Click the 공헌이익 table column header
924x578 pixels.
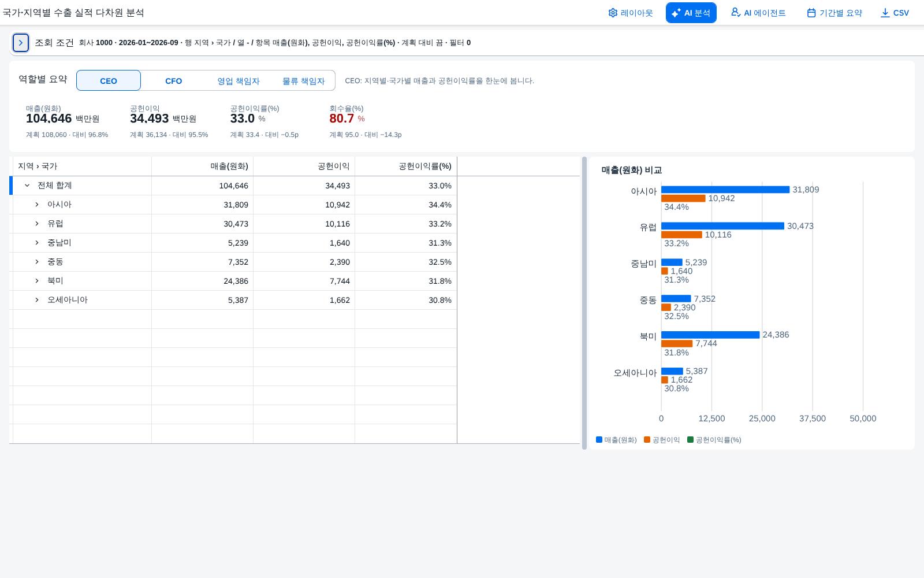point(304,166)
